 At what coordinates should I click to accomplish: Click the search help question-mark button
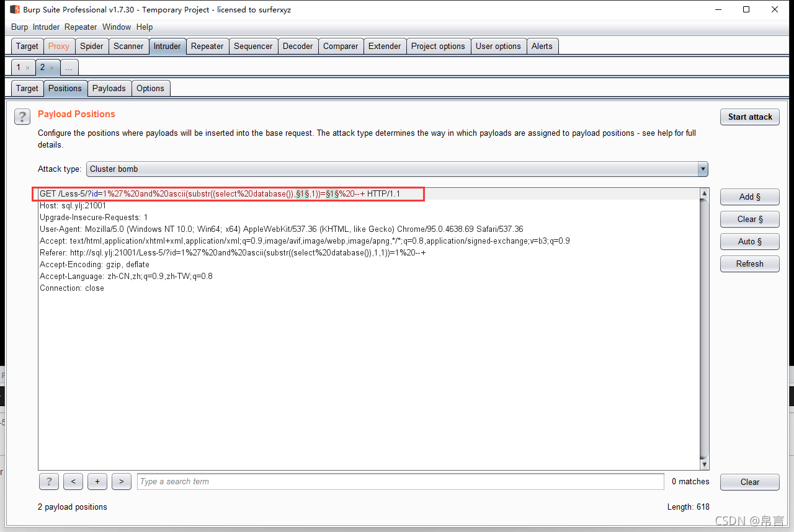click(49, 481)
